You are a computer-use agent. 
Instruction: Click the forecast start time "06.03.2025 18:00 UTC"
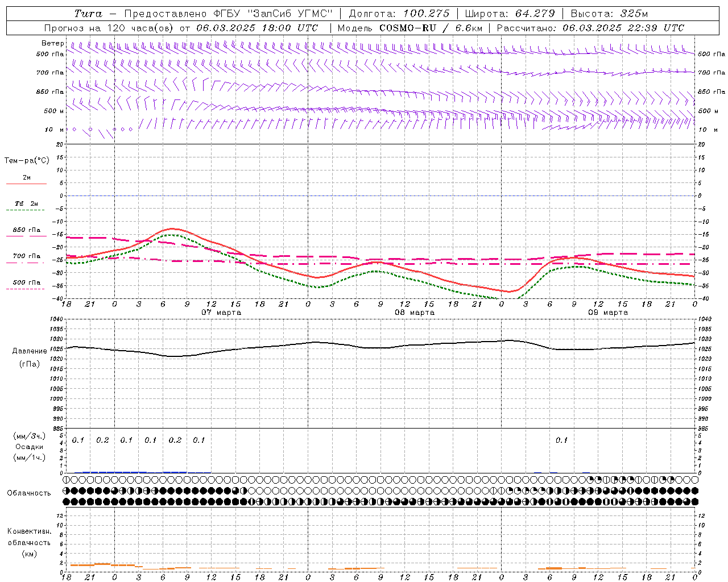257,28
